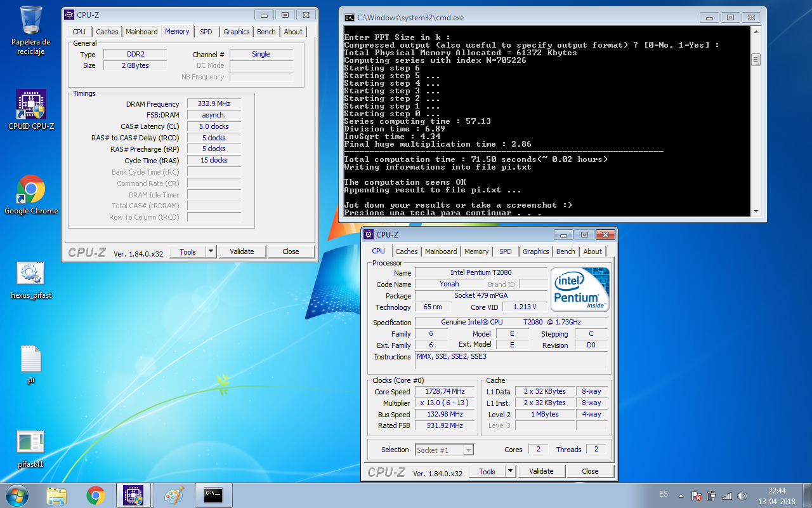812x508 pixels.
Task: Switch to Caches tab in CPU window
Action: click(407, 251)
